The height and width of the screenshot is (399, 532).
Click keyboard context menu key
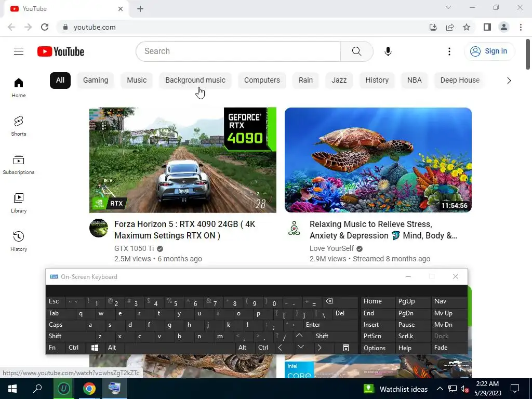[345, 348]
